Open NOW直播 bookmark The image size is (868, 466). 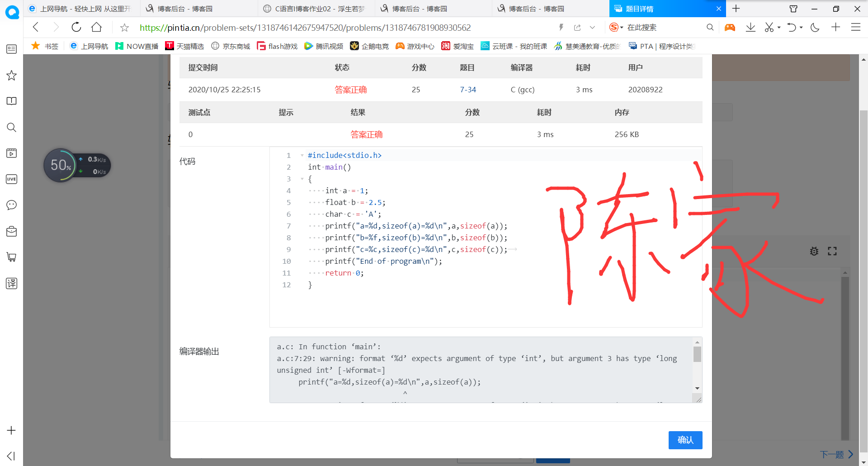pos(137,46)
